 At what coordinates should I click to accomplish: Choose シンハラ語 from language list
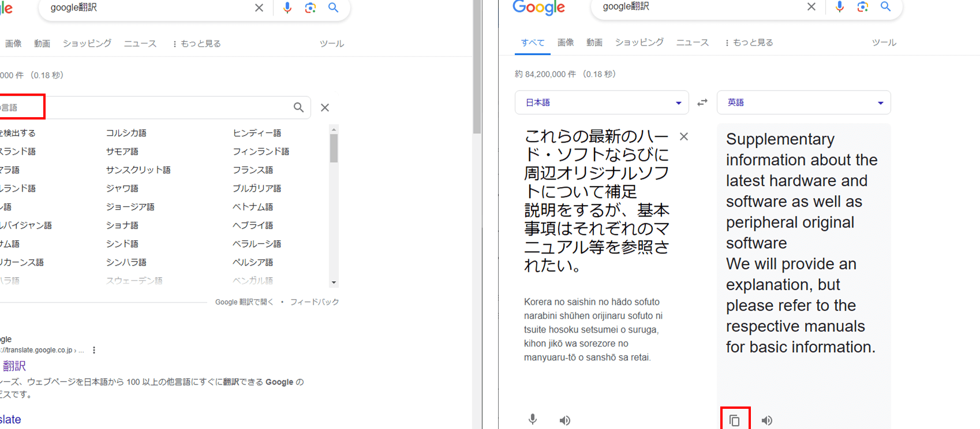point(126,262)
